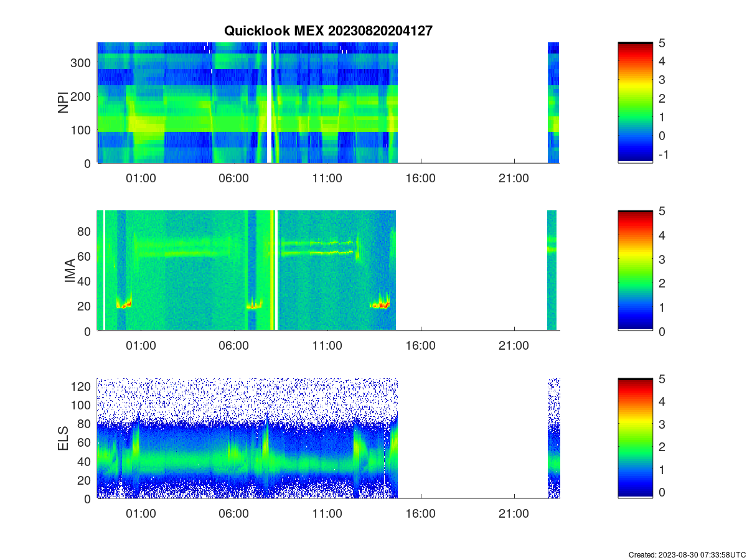Select the IMA y-axis label
This screenshot has width=747, height=560.
pyautogui.click(x=70, y=271)
